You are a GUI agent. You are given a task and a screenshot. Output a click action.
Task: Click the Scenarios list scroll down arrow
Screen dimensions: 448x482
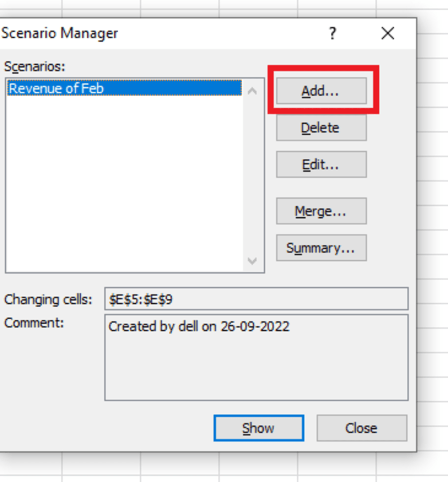252,261
